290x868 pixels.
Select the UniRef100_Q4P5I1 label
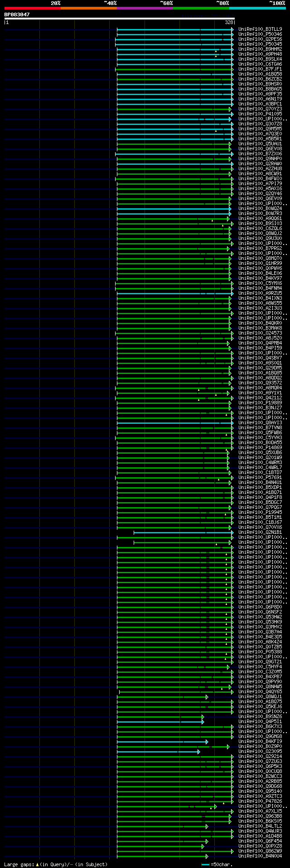[x=260, y=721]
